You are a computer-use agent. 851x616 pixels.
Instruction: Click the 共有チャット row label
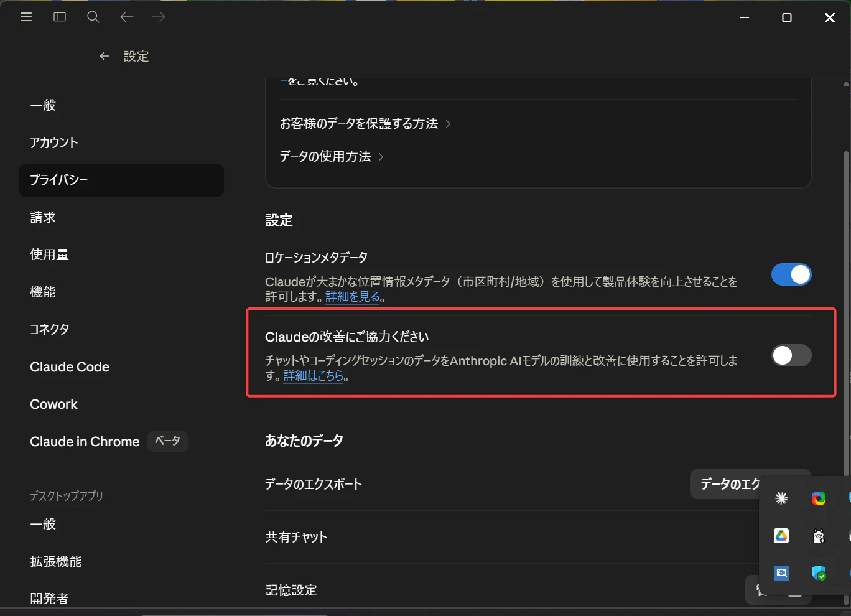tap(296, 537)
